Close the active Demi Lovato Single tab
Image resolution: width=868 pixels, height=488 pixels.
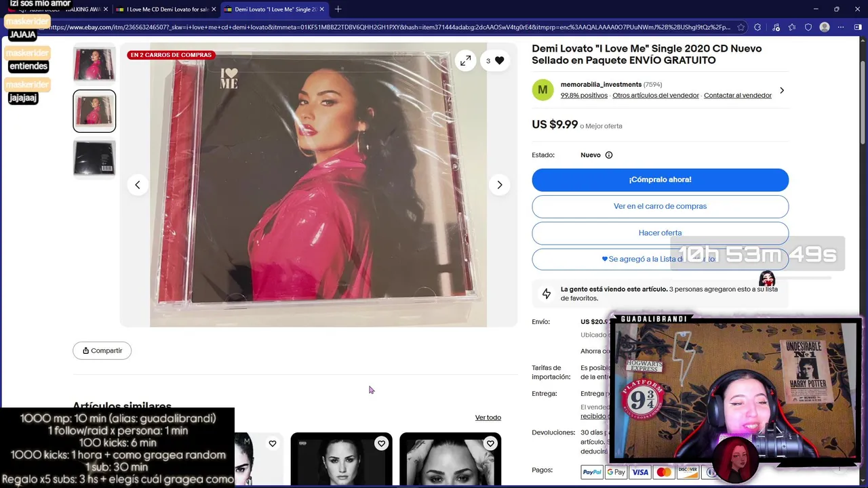(322, 9)
